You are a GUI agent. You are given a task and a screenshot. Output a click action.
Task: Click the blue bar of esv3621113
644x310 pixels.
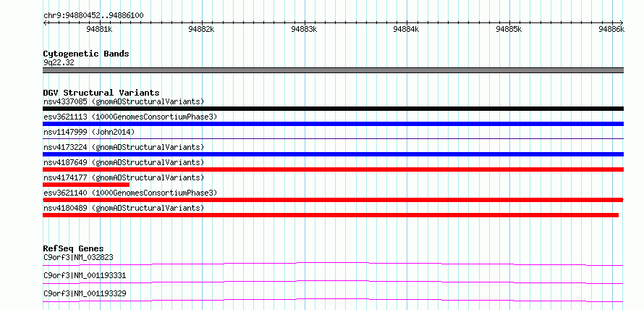[333, 124]
